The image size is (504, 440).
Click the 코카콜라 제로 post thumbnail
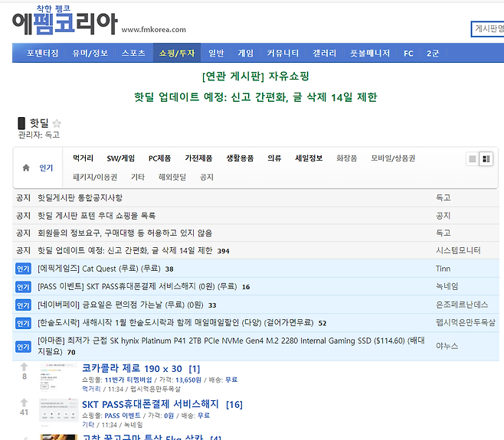(58, 377)
